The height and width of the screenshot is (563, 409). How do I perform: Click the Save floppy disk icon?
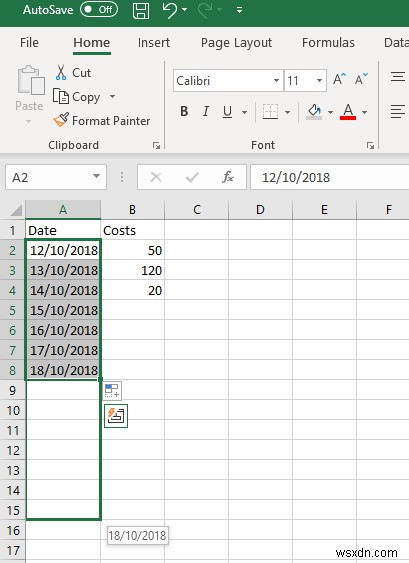point(141,10)
